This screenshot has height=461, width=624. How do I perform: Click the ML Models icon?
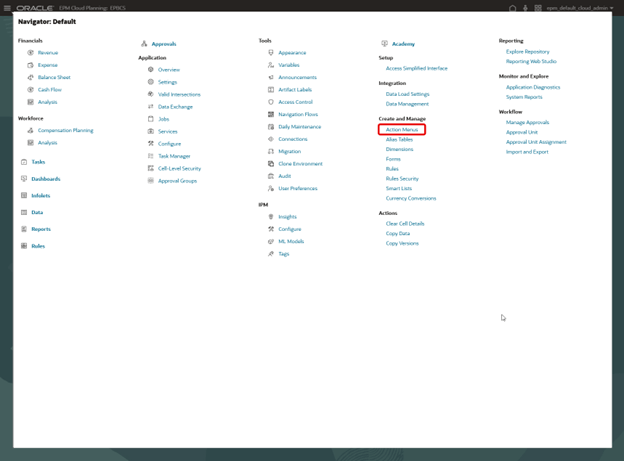point(271,241)
